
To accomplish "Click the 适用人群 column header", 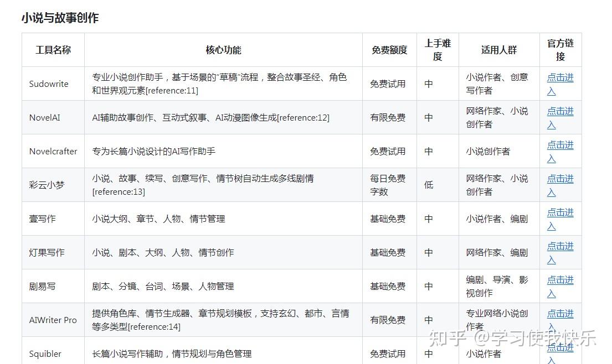I will pyautogui.click(x=499, y=50).
